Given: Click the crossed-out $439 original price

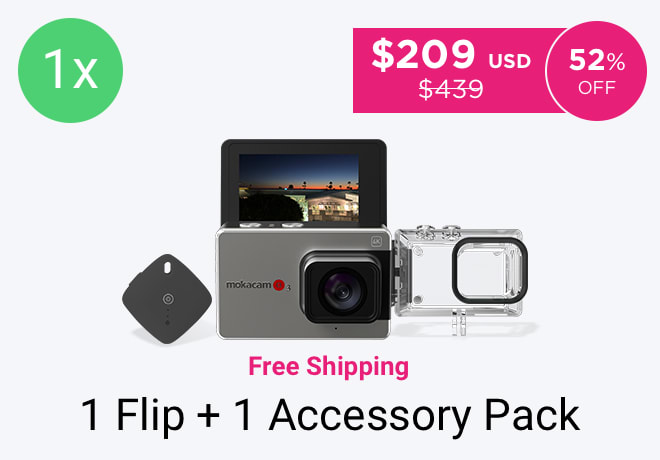Looking at the screenshot, I should (x=451, y=89).
